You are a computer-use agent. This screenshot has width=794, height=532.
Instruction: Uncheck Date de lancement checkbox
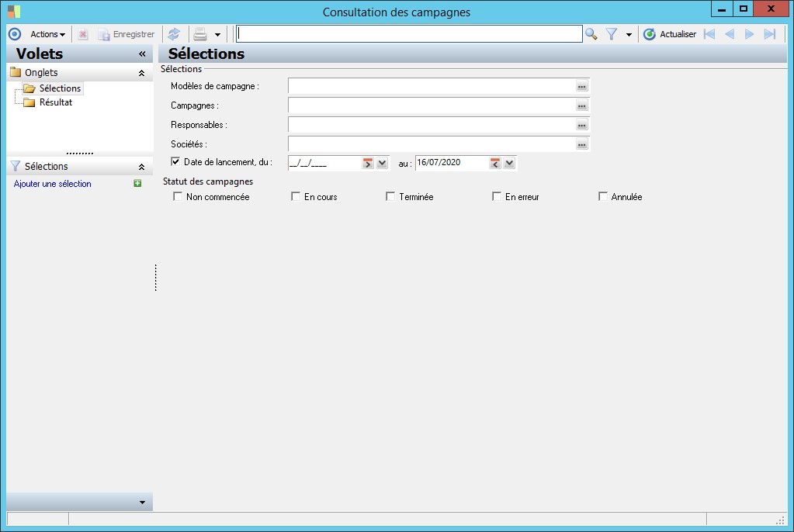click(x=175, y=162)
